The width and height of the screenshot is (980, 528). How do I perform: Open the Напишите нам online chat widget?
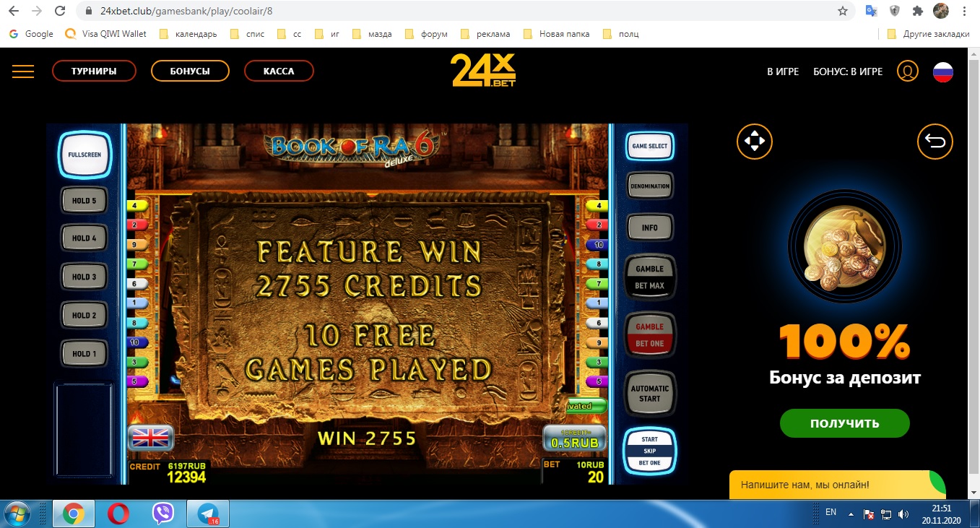pos(838,485)
